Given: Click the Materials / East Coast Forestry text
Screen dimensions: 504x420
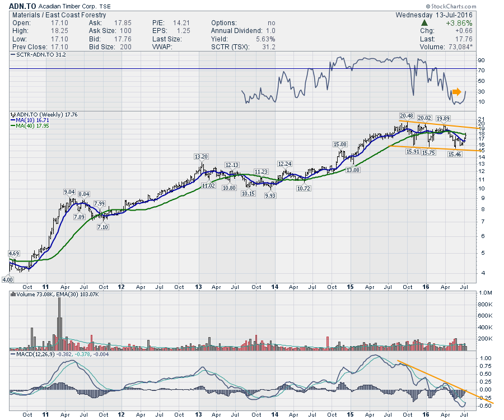Looking at the screenshot, I should pos(59,15).
